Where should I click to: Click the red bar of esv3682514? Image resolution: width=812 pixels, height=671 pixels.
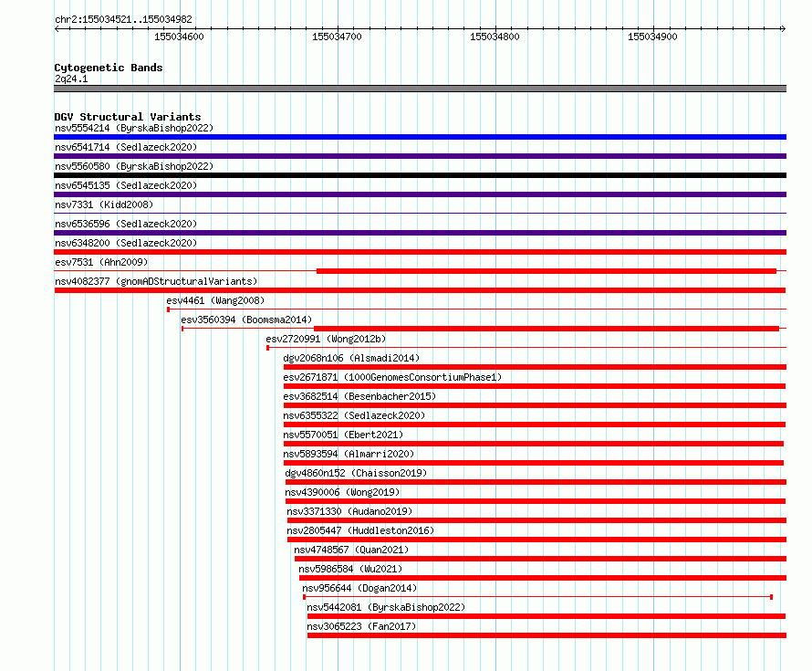(x=535, y=405)
